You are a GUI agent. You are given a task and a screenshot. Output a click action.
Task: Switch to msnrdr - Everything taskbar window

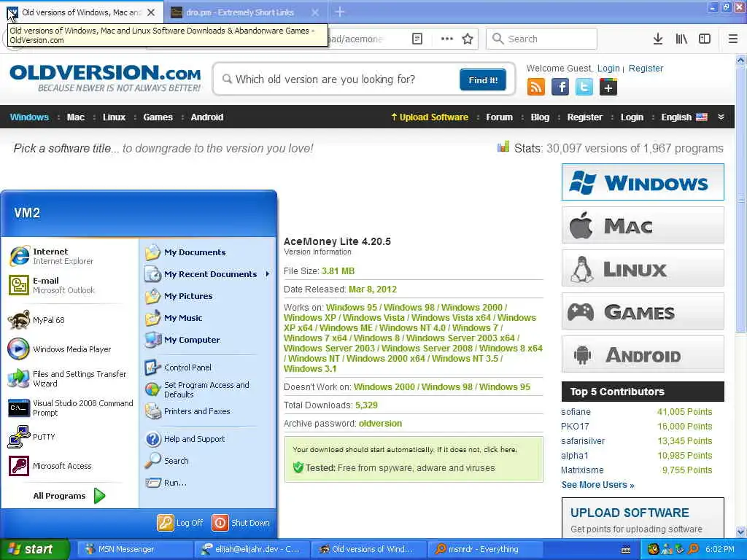click(485, 549)
